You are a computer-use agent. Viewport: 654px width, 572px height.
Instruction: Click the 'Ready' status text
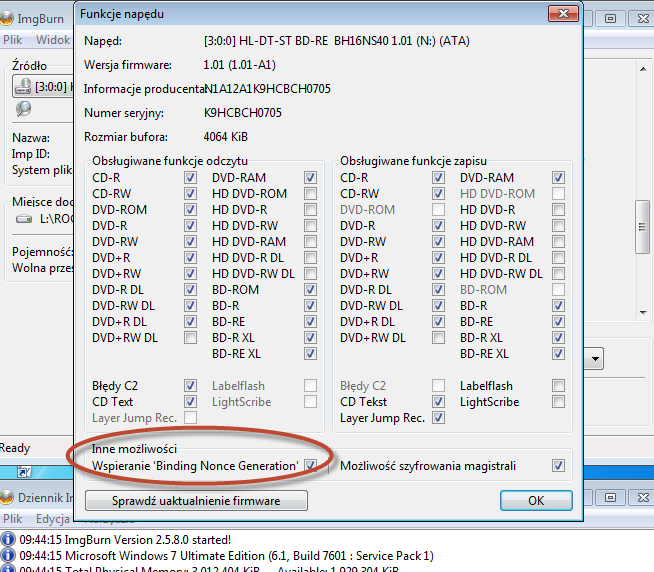[15, 448]
